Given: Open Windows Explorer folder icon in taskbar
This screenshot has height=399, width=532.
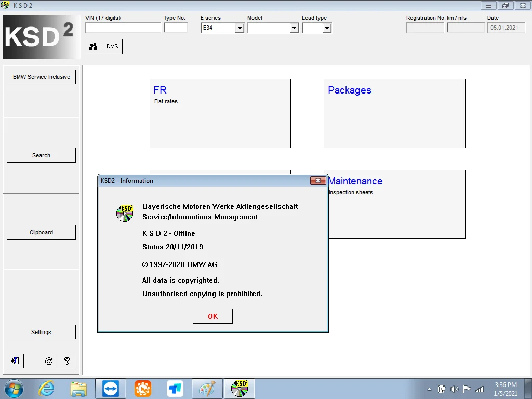Looking at the screenshot, I should point(78,389).
